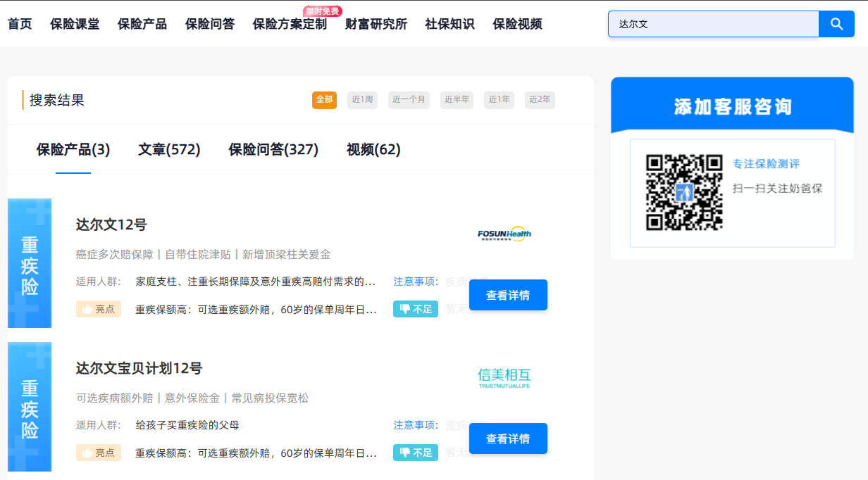The height and width of the screenshot is (480, 868).
Task: Filter results to 近1周
Action: click(x=362, y=100)
